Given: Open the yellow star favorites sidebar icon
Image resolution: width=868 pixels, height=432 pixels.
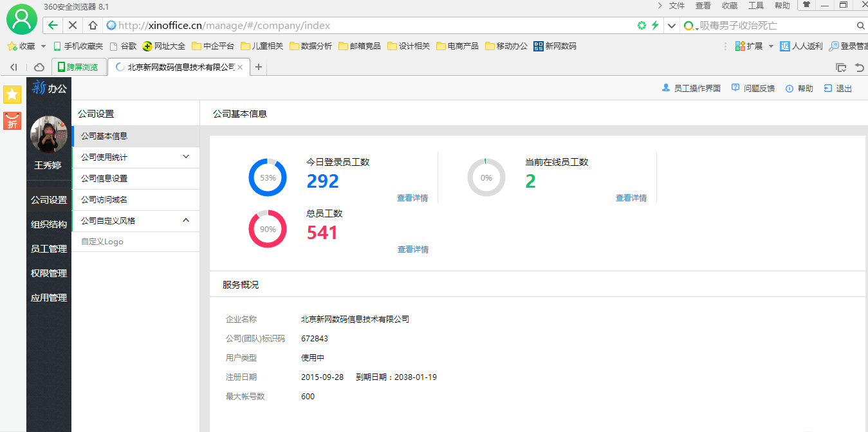Looking at the screenshot, I should 12,94.
